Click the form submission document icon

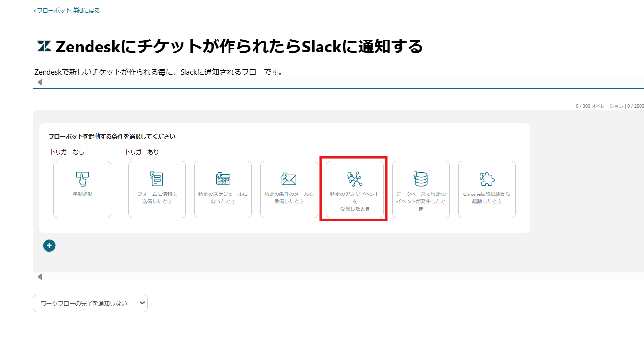157,179
